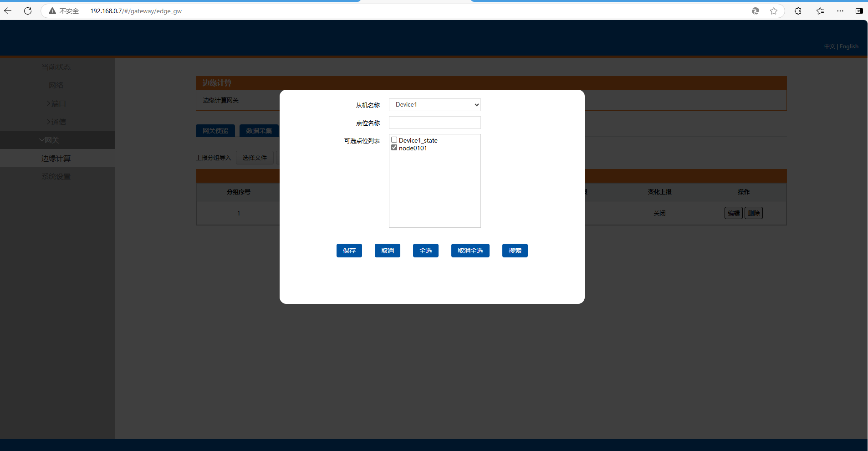The height and width of the screenshot is (451, 868).
Task: Click the 变化上报 column header
Action: 660,192
